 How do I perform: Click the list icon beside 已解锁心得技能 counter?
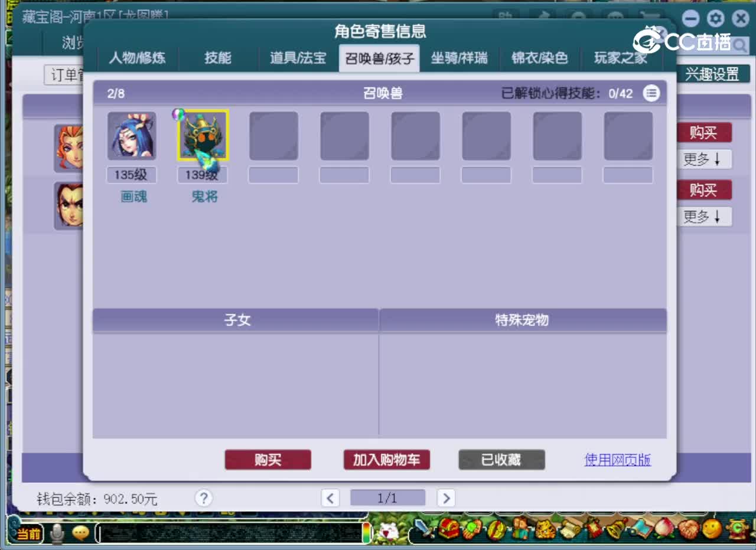point(651,93)
